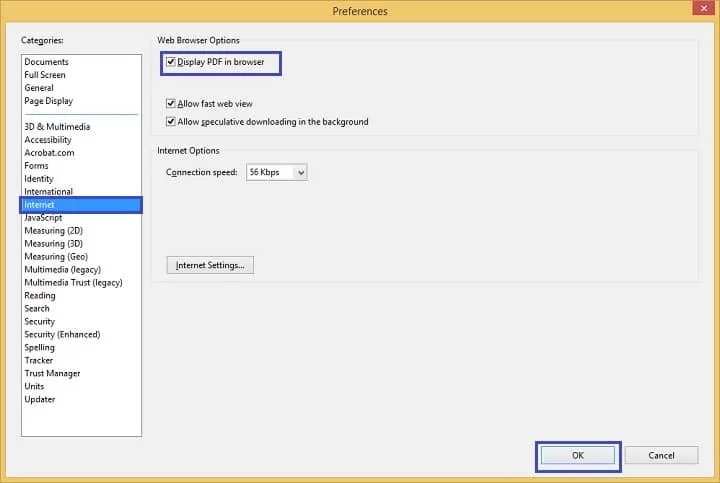The width and height of the screenshot is (720, 483).
Task: Click the Cancel button
Action: 661,455
